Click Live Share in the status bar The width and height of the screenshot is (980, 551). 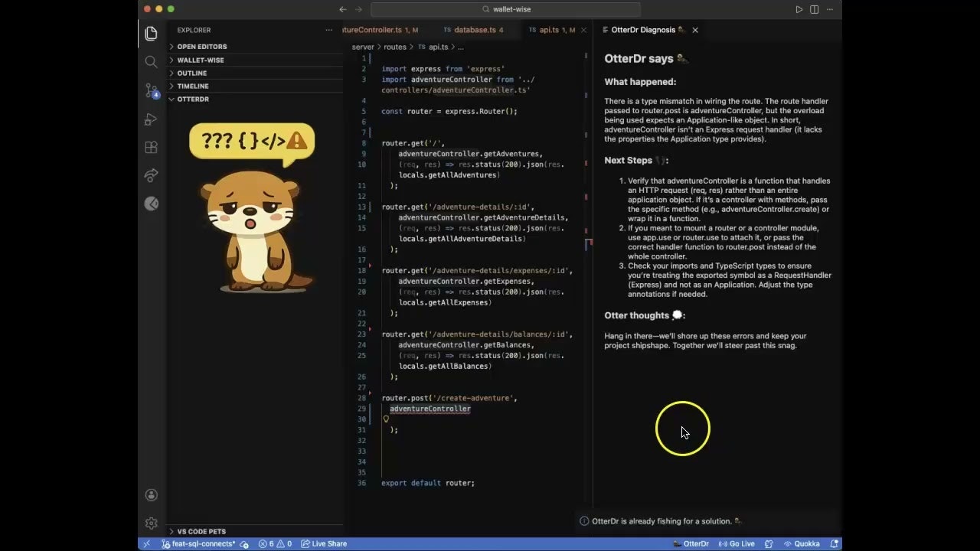[x=324, y=544]
